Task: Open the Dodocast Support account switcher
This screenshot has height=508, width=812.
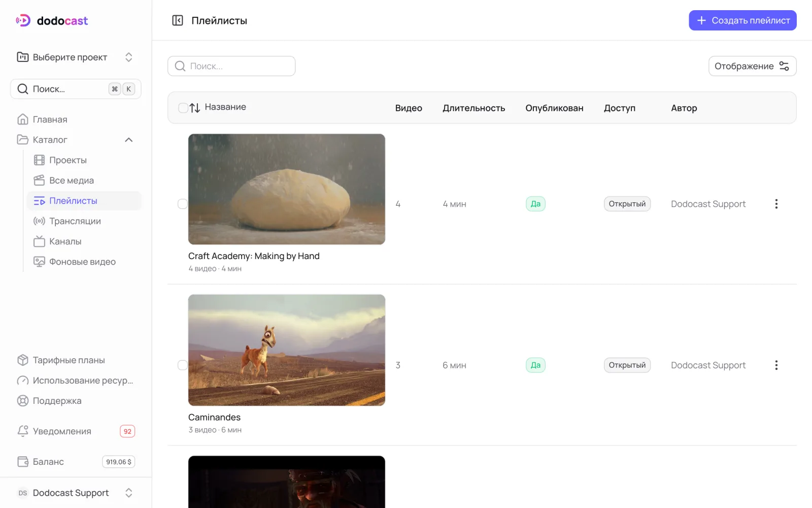Action: tap(76, 493)
